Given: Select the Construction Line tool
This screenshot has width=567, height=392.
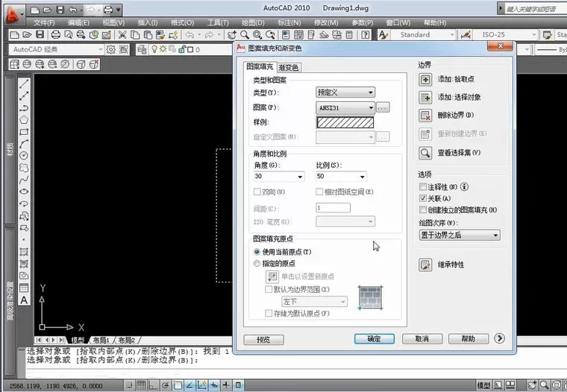Looking at the screenshot, I should pyautogui.click(x=24, y=96).
